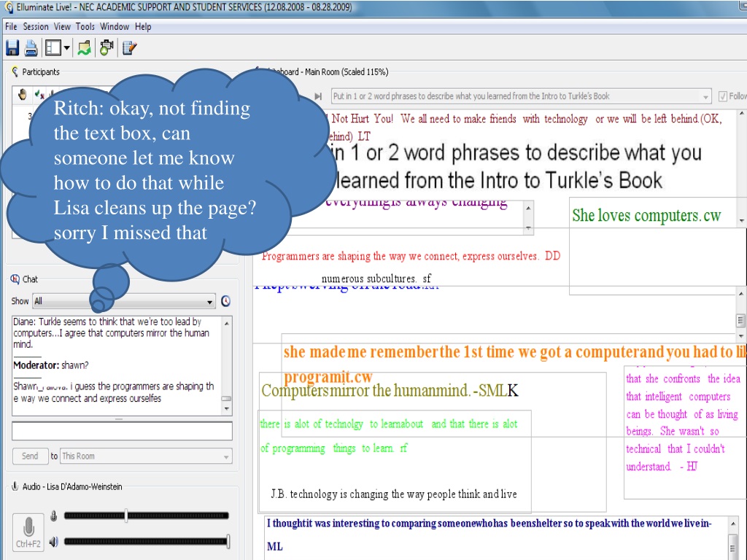
Task: Click the window layout icon
Action: pos(53,47)
